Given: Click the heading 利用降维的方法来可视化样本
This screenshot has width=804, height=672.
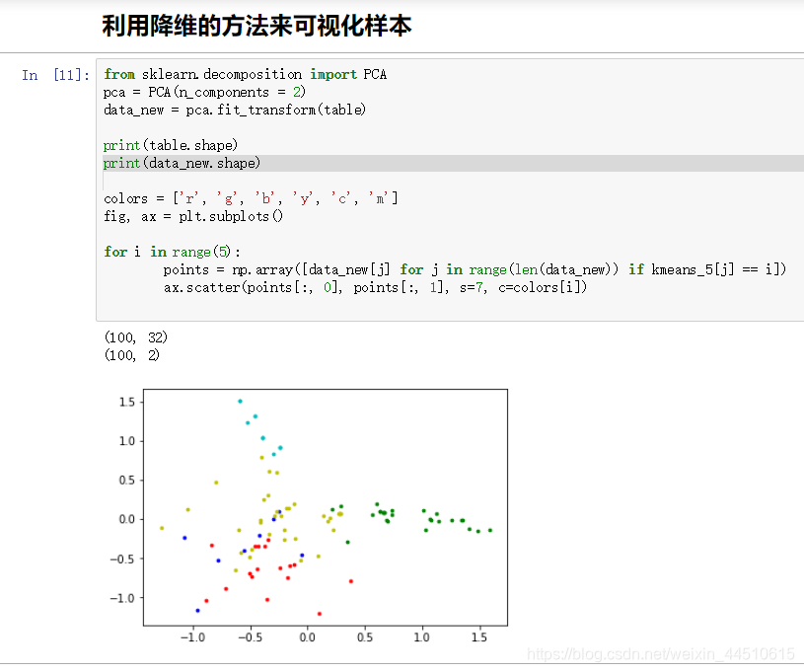Looking at the screenshot, I should click(256, 26).
